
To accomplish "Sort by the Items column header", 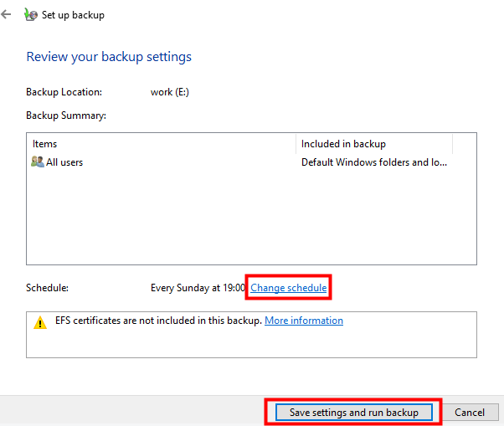I will pyautogui.click(x=161, y=144).
